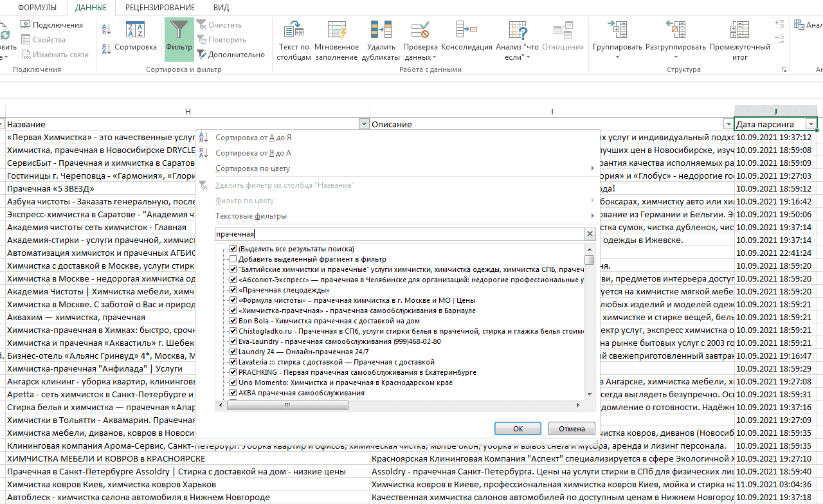Select column J header

coord(775,111)
